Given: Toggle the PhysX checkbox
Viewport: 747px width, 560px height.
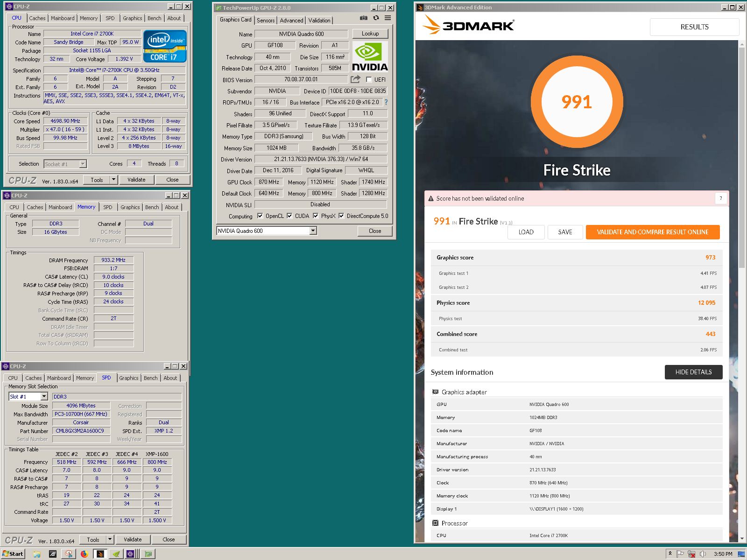Looking at the screenshot, I should 316,216.
